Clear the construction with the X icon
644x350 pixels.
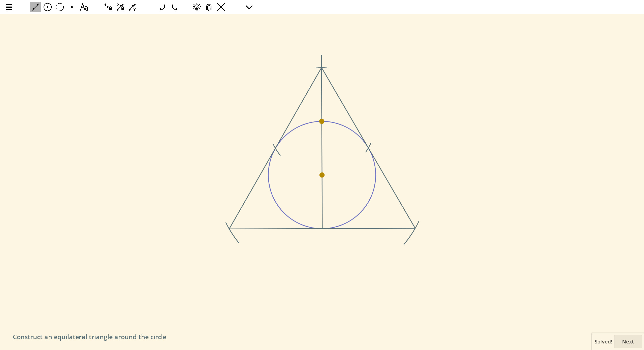[x=220, y=7]
